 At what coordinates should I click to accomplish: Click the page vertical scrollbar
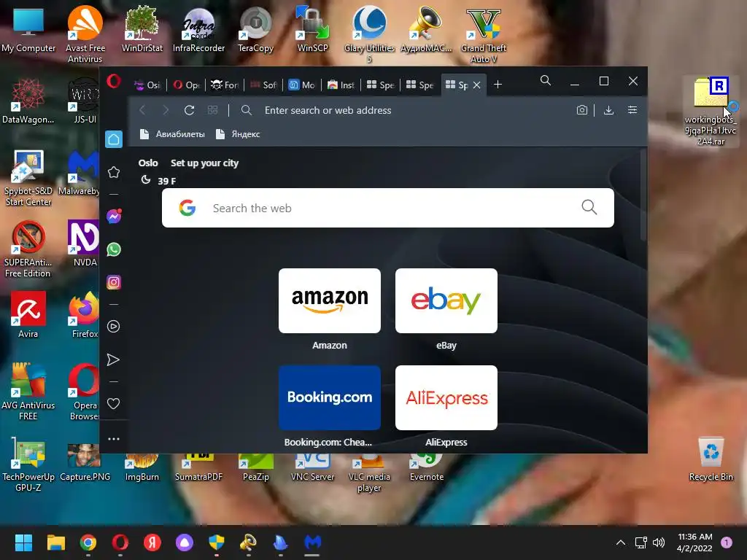(x=643, y=195)
